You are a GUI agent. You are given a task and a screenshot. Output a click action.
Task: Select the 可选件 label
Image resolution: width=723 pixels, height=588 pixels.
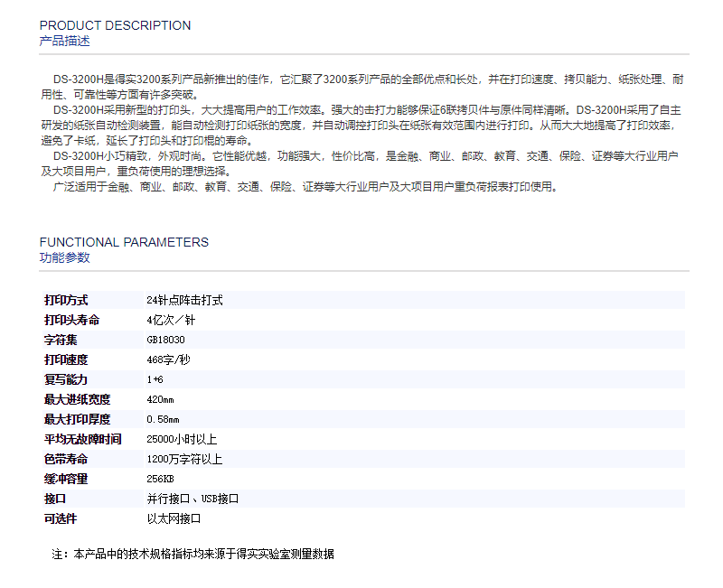(61, 518)
